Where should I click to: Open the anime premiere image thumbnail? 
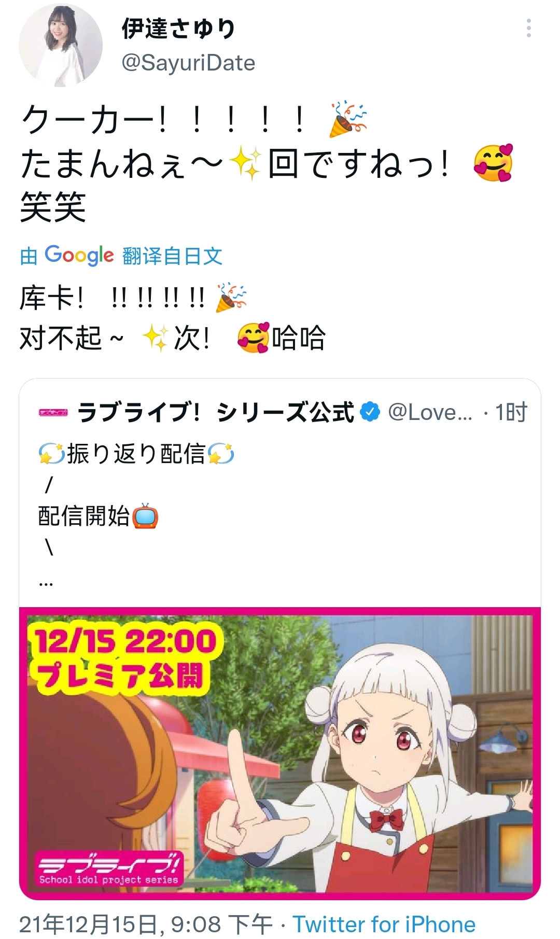coord(280,753)
